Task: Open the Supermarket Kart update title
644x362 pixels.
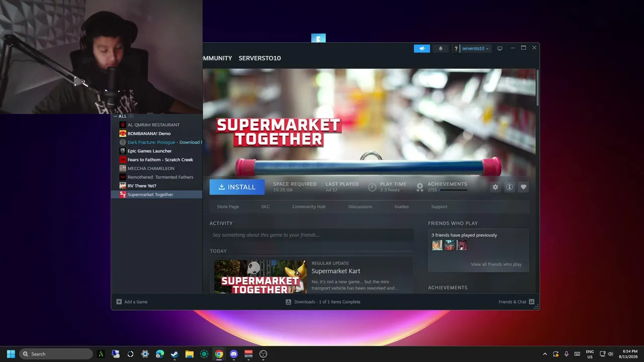Action: tap(336, 271)
